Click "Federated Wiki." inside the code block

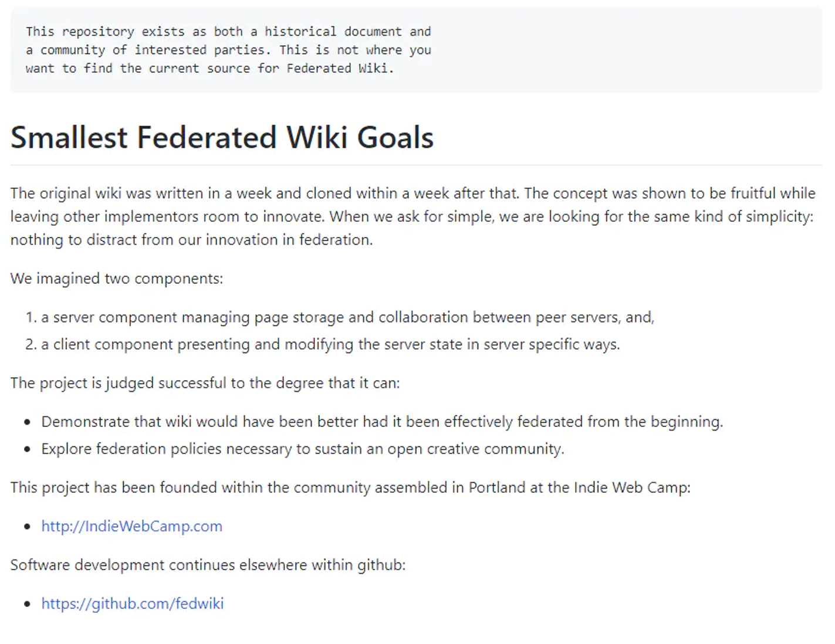click(x=340, y=69)
